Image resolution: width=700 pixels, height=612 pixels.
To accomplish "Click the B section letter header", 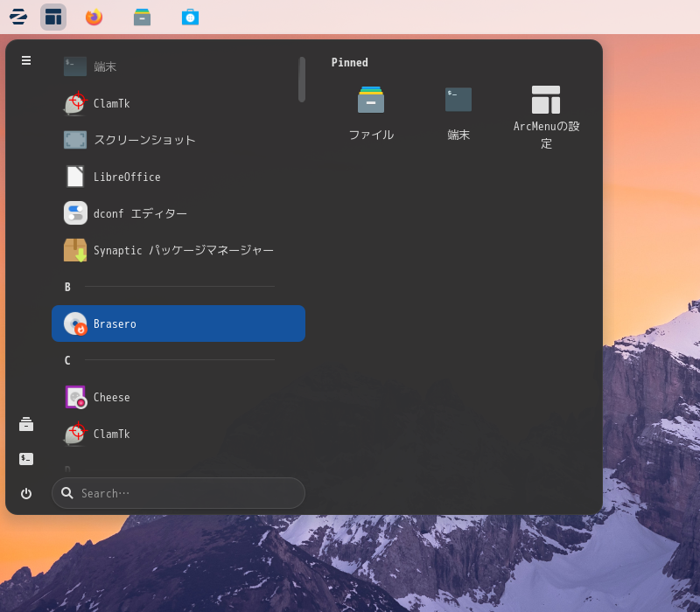I will pyautogui.click(x=67, y=287).
